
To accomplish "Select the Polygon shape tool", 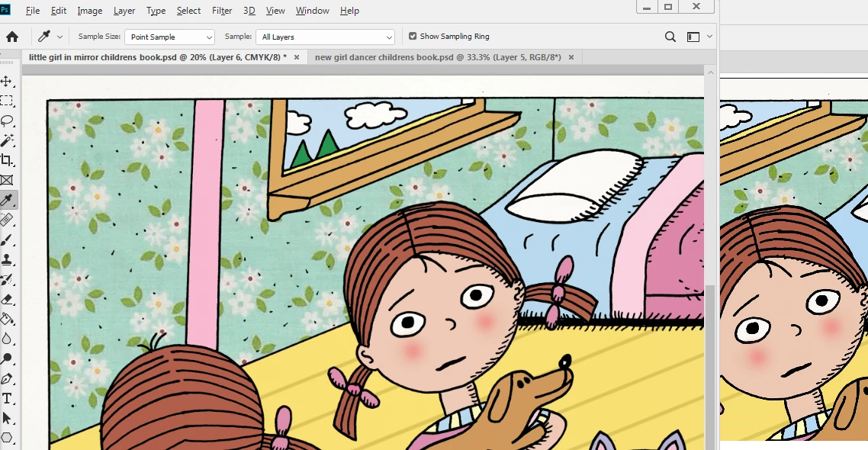I will (x=7, y=438).
